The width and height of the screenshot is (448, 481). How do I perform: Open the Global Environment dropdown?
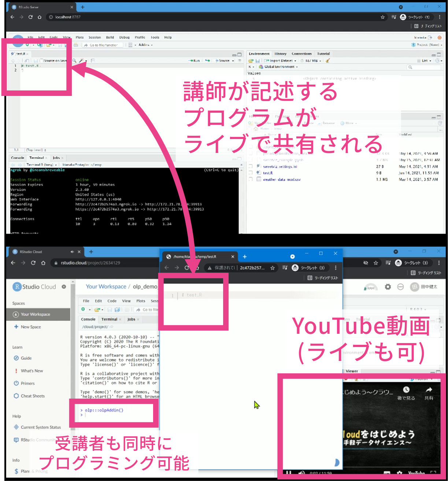click(278, 67)
